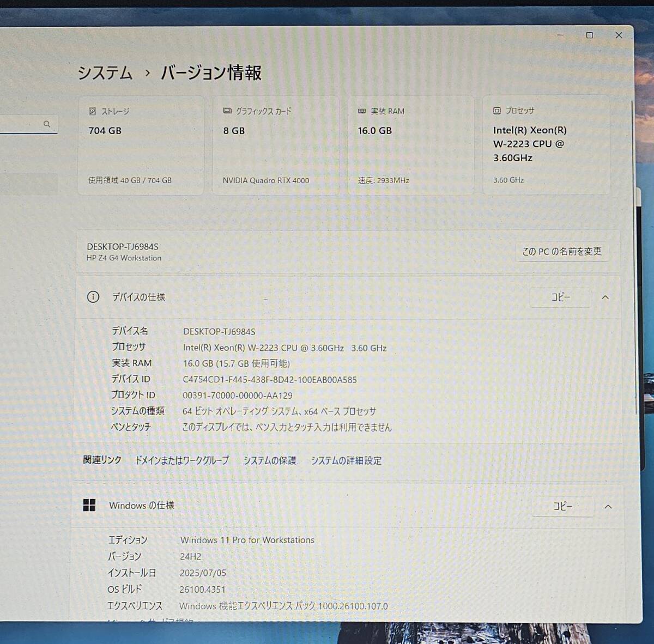Click the 使用領域 40 GB / 704 GB text
This screenshot has height=644, width=654.
coord(130,180)
